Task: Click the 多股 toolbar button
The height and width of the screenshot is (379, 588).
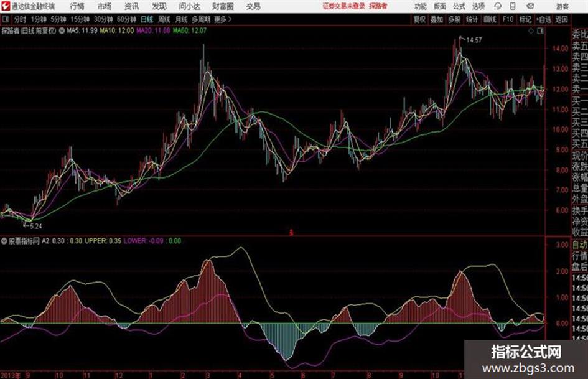Action: [454, 19]
